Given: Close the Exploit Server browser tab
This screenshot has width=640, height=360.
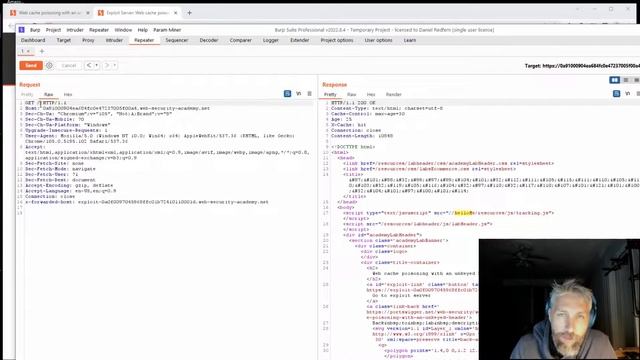Looking at the screenshot, I should [x=176, y=13].
